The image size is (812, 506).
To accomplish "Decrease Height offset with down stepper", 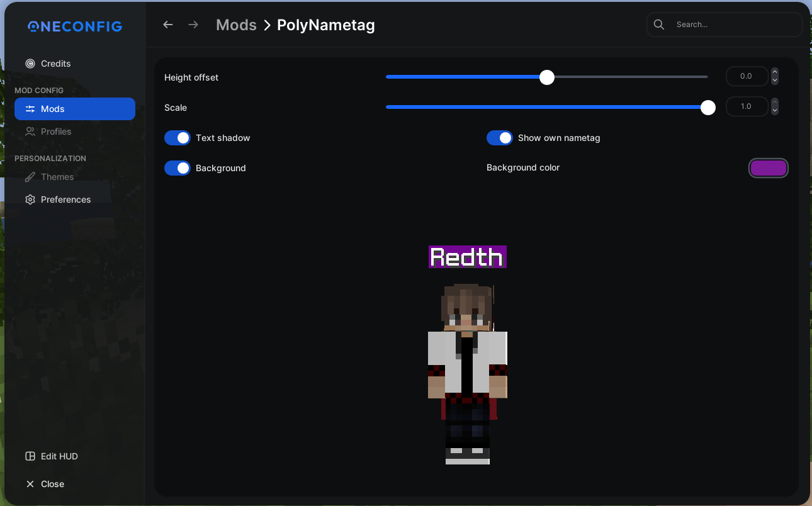I will point(775,81).
